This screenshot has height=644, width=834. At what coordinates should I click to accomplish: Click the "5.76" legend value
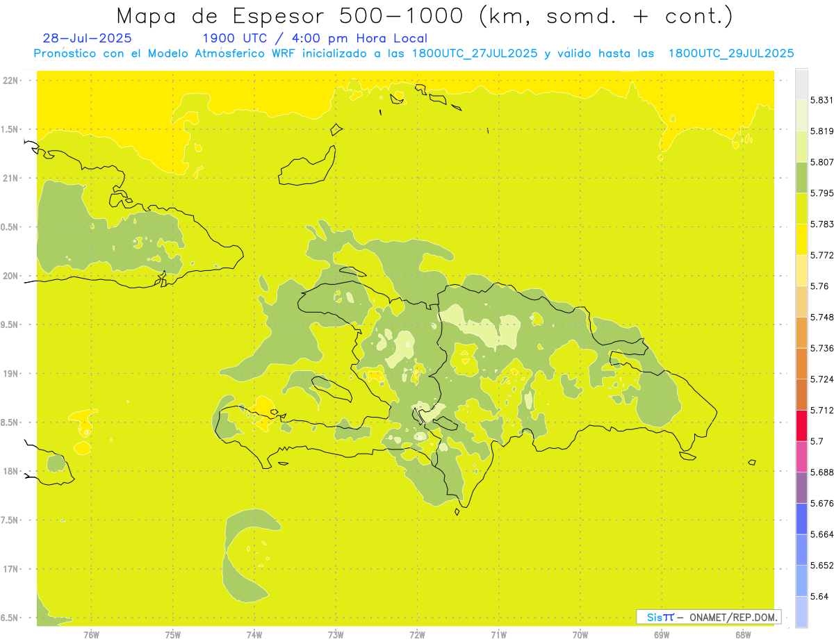(x=819, y=286)
